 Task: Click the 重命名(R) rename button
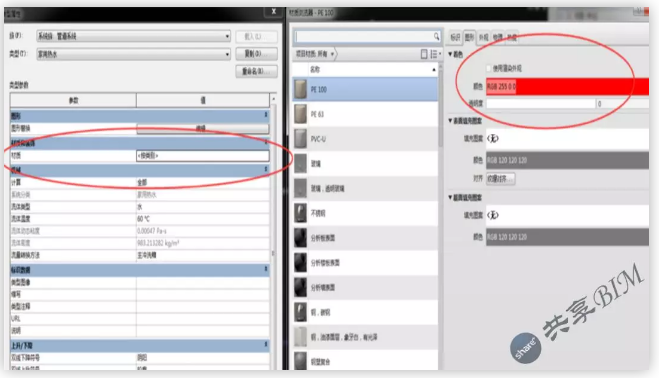point(256,71)
